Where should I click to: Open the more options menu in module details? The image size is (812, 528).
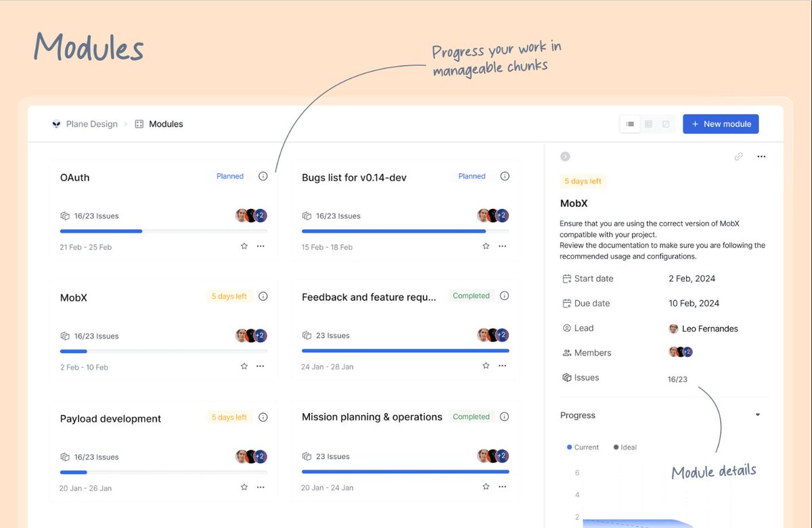pos(761,156)
